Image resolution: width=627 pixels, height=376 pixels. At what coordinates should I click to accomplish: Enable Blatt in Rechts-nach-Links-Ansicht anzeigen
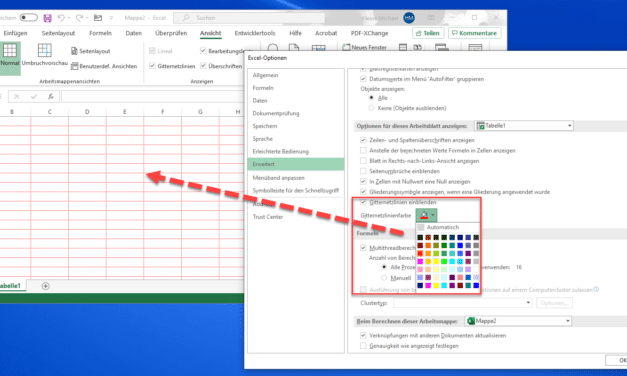tap(363, 161)
